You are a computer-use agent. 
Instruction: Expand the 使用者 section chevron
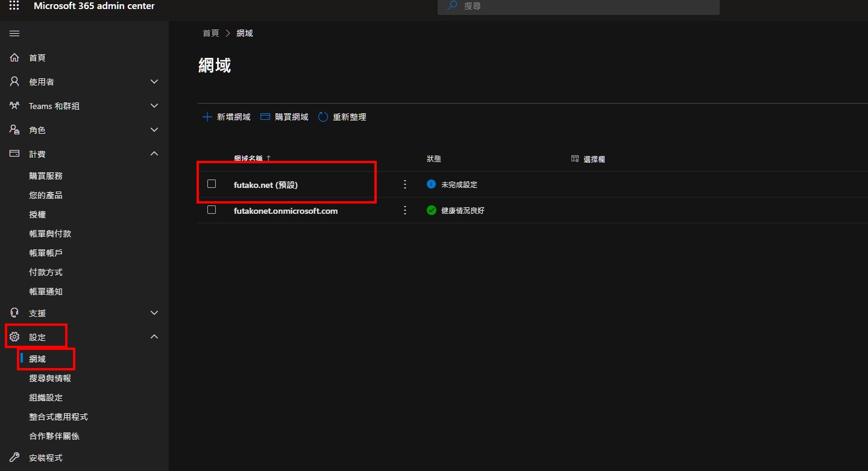pyautogui.click(x=154, y=82)
